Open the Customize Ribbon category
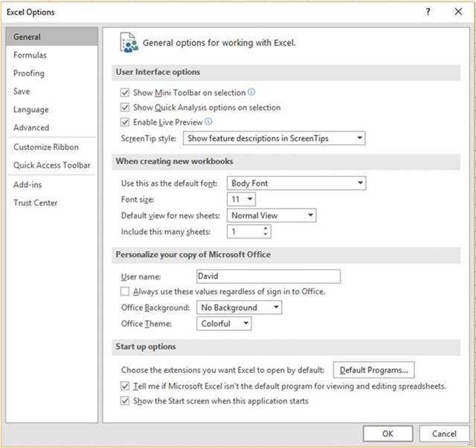The height and width of the screenshot is (448, 476). click(46, 147)
